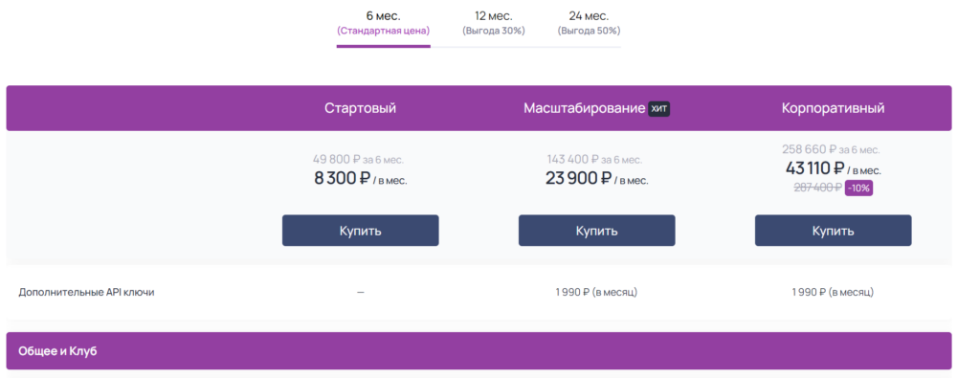
Task: Click the 8 300 ₽ monthly price
Action: tap(343, 179)
